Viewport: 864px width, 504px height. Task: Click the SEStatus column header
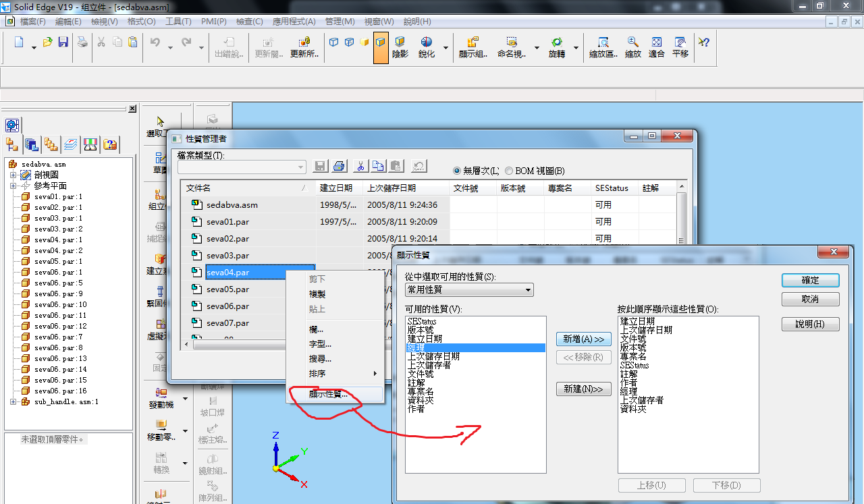pos(615,188)
